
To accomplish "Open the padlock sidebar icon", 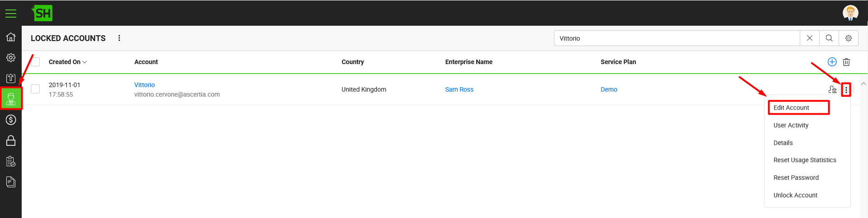I will click(11, 140).
